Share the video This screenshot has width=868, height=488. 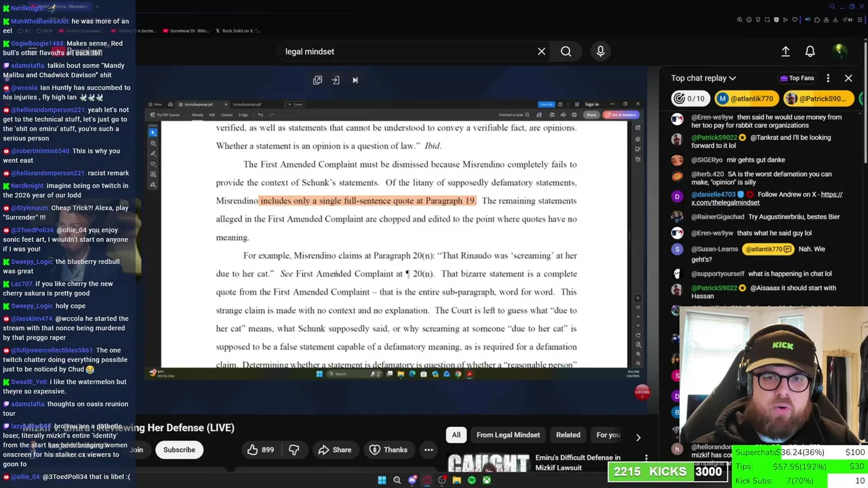334,449
